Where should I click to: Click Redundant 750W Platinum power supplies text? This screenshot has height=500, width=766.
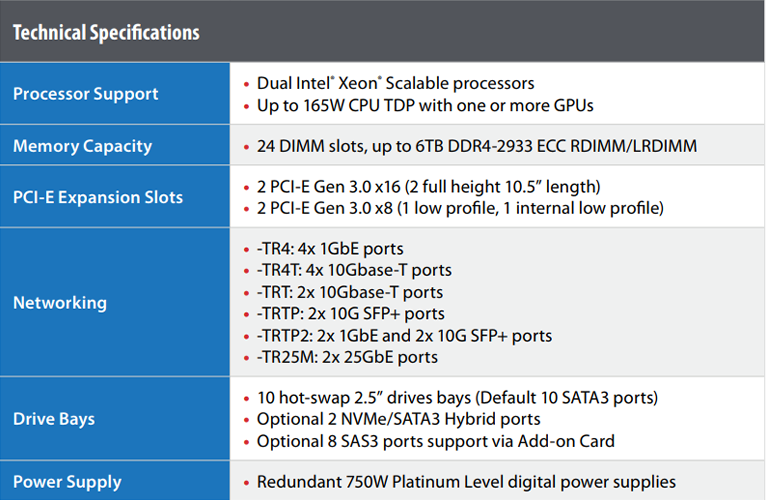467,482
